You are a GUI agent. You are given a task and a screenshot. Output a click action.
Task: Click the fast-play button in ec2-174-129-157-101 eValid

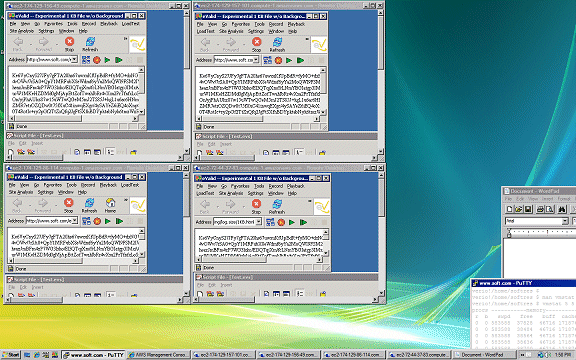(x=300, y=60)
